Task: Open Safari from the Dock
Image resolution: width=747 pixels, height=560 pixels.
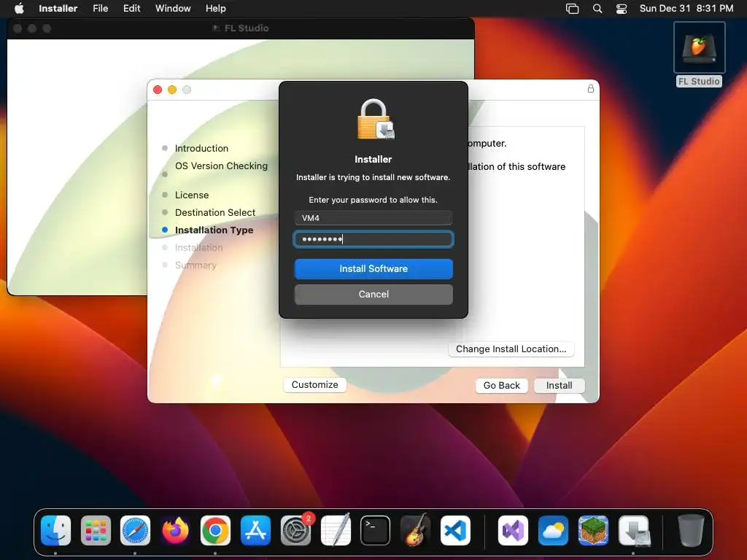Action: (x=135, y=531)
